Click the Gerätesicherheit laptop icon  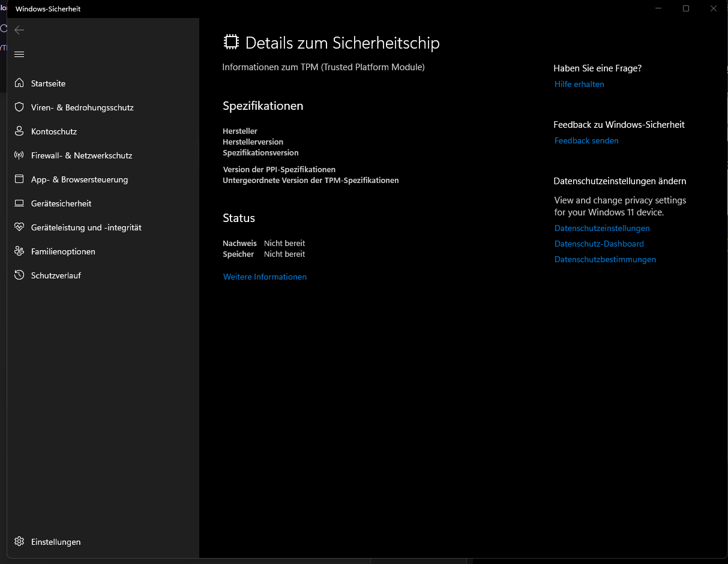19,203
